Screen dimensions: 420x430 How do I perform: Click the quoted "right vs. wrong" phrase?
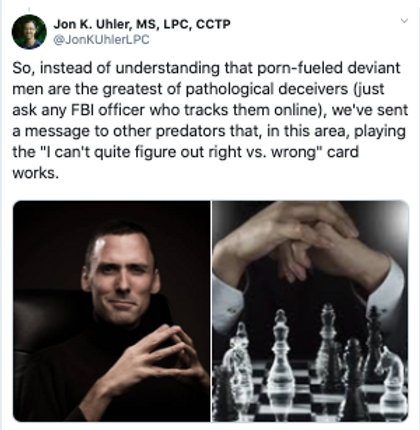[x=261, y=152]
